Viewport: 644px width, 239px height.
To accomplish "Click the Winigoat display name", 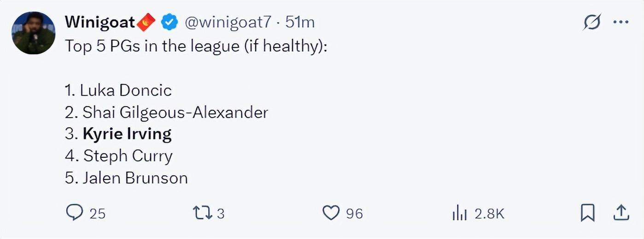I will [100, 22].
